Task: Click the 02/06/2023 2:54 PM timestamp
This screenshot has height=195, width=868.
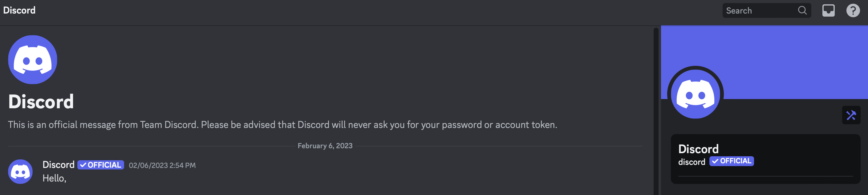Action: click(x=162, y=165)
